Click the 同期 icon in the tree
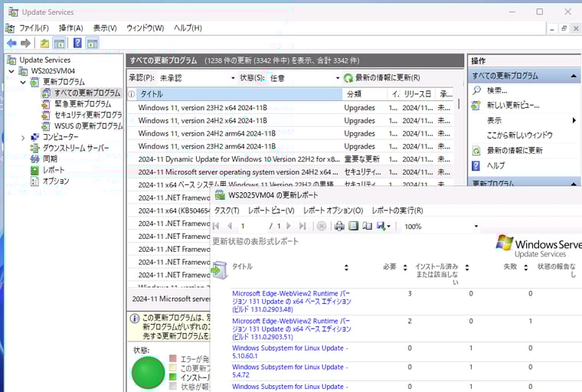582x392 pixels. click(x=34, y=159)
